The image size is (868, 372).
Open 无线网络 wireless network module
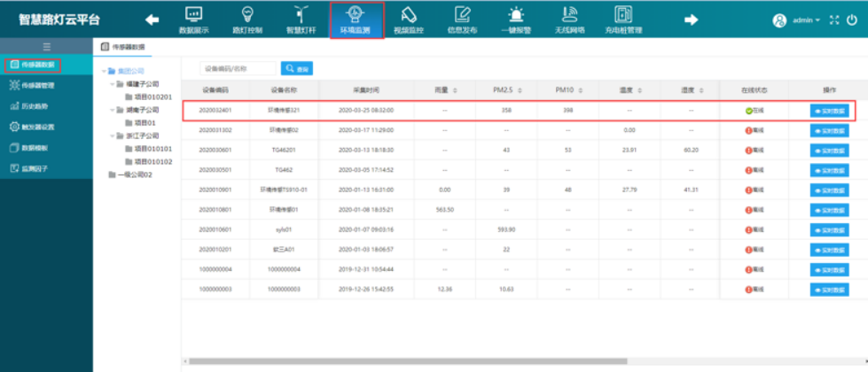[572, 19]
